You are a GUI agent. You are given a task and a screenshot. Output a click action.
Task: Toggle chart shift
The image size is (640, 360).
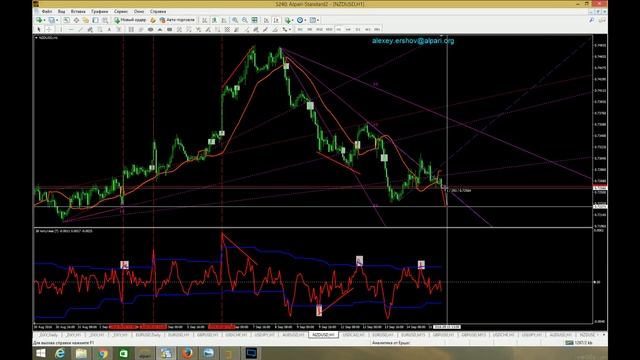(276, 20)
